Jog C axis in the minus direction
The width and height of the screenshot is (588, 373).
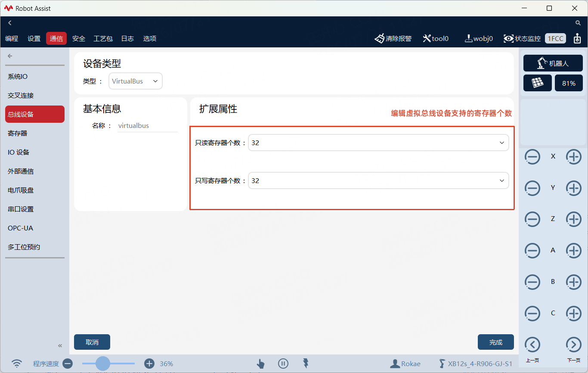coord(532,314)
